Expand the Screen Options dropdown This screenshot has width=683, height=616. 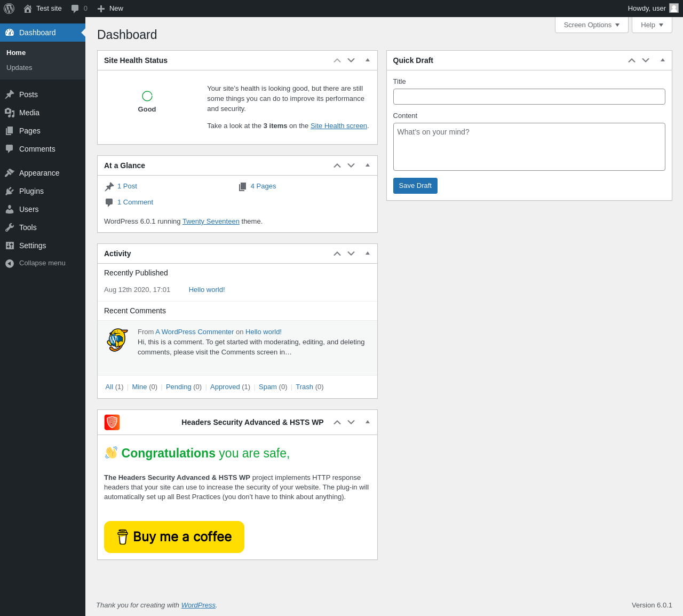592,25
